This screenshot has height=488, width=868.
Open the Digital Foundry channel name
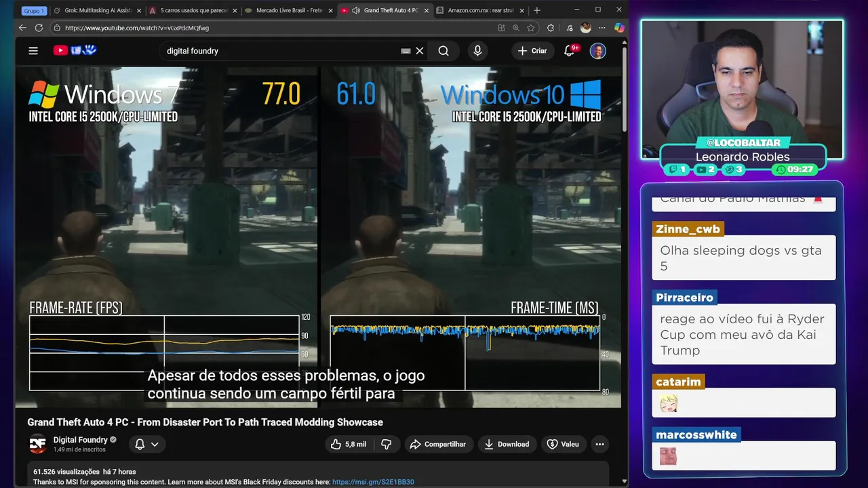[x=80, y=440]
